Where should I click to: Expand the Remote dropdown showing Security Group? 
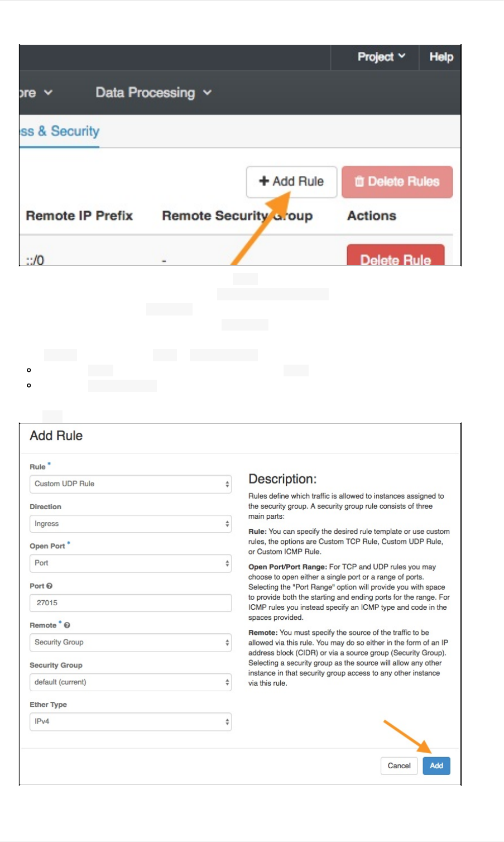130,643
